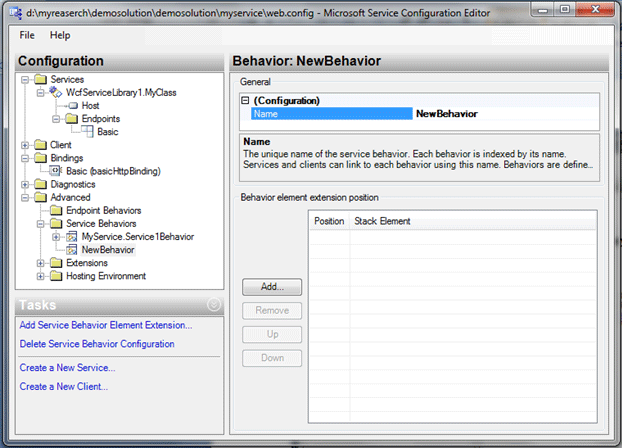Click the Add... button
The width and height of the screenshot is (622, 448).
272,287
